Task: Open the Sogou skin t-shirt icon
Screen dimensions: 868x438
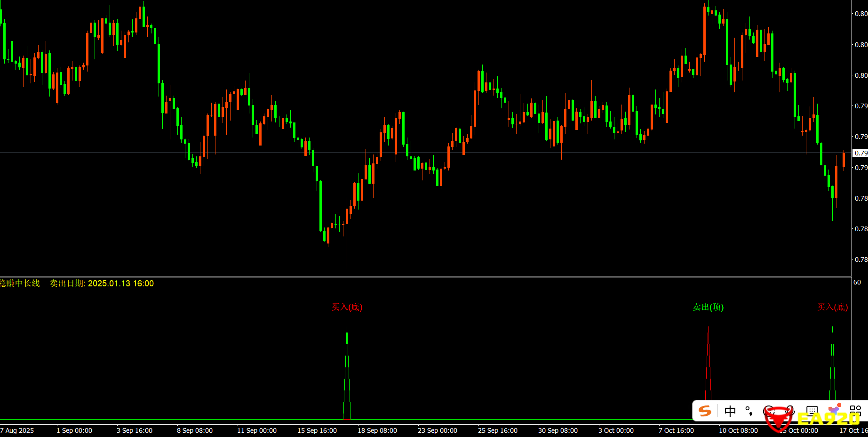Action: click(835, 410)
